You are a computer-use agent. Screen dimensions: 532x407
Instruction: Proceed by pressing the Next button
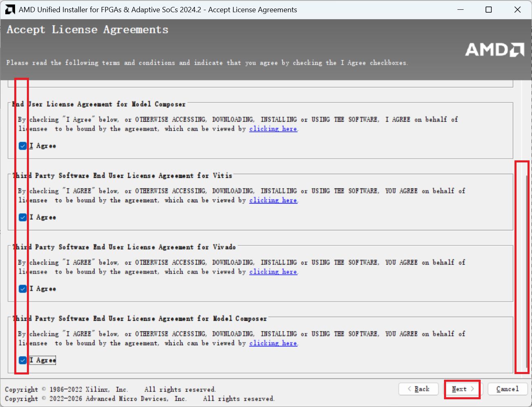[462, 389]
